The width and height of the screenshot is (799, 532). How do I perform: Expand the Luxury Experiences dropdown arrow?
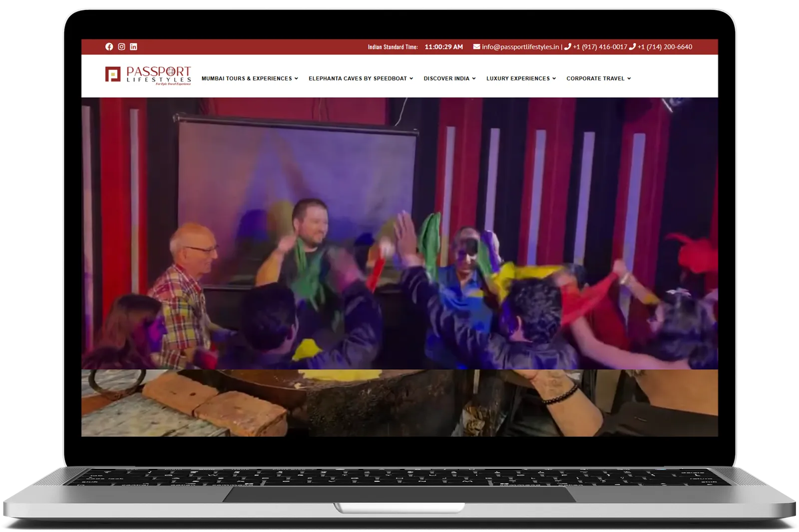(554, 78)
